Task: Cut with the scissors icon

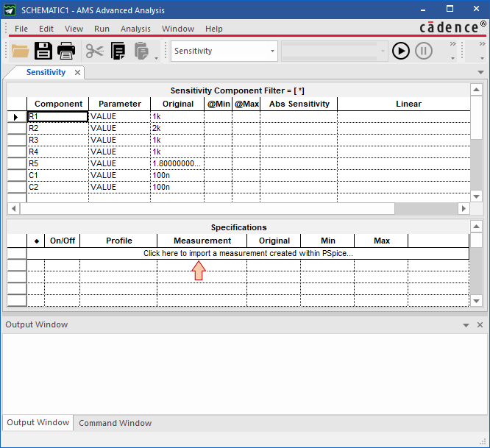Action: pos(94,51)
